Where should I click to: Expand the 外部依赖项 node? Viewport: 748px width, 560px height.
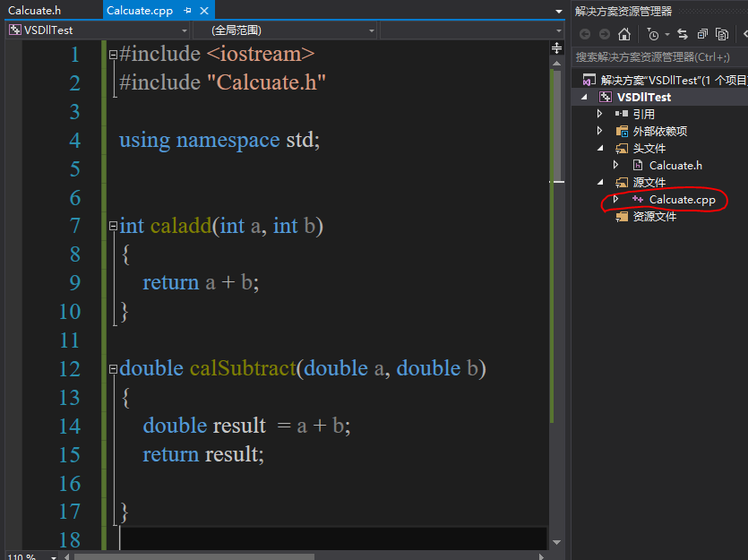(x=600, y=131)
